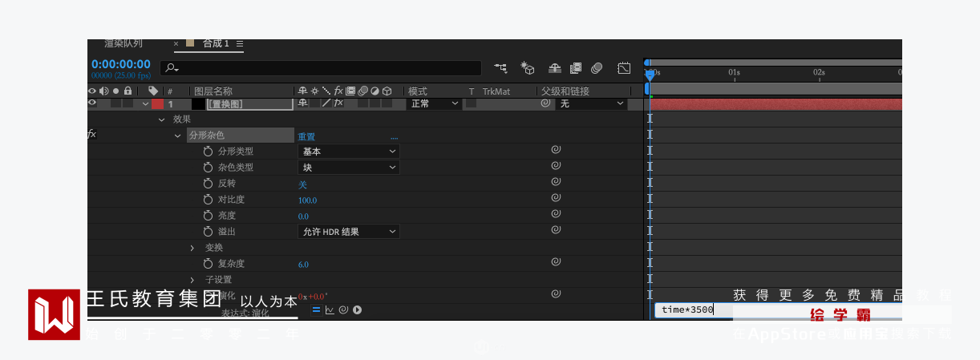Click 重置 link for 分形杂色
The width and height of the screenshot is (980, 360).
click(306, 136)
